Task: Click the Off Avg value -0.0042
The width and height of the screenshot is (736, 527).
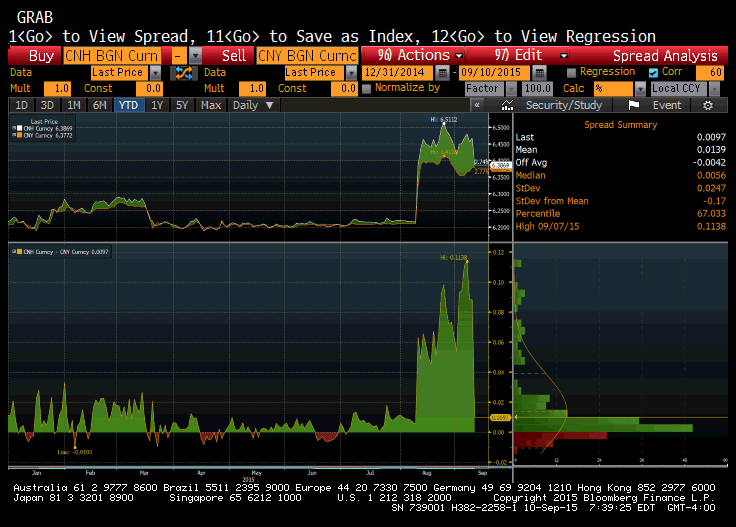Action: (709, 163)
